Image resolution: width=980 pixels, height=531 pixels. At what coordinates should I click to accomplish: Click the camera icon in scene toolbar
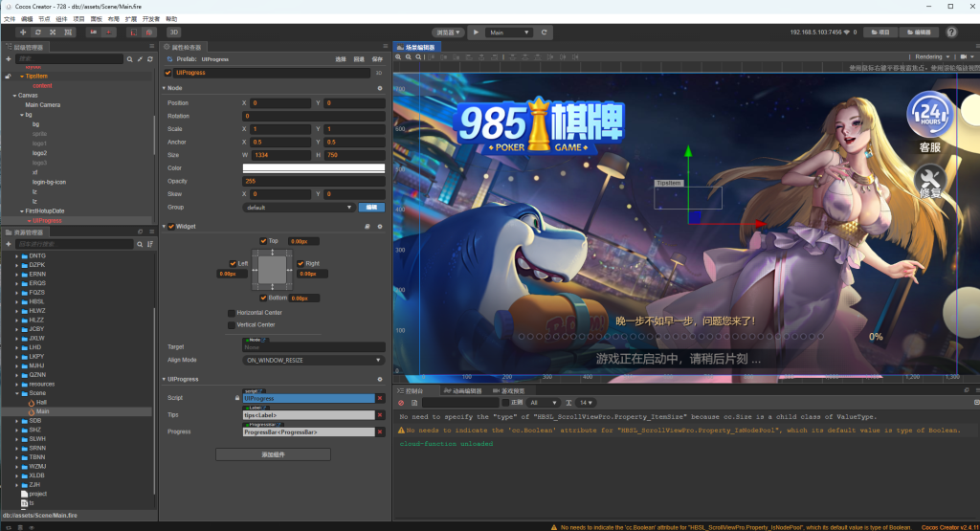[x=963, y=56]
